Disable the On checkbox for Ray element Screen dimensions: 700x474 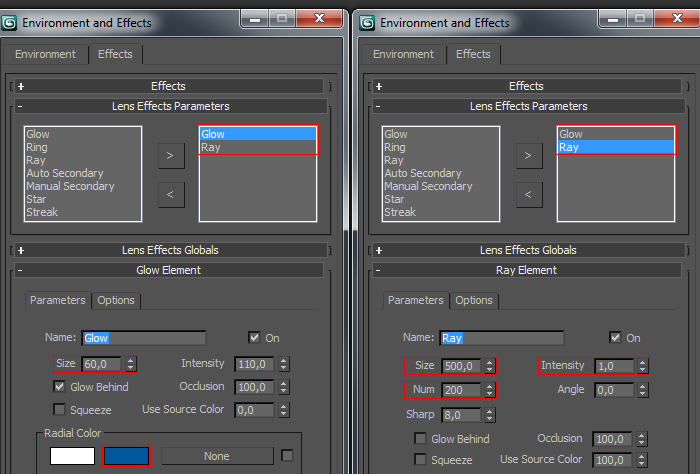pyautogui.click(x=616, y=337)
